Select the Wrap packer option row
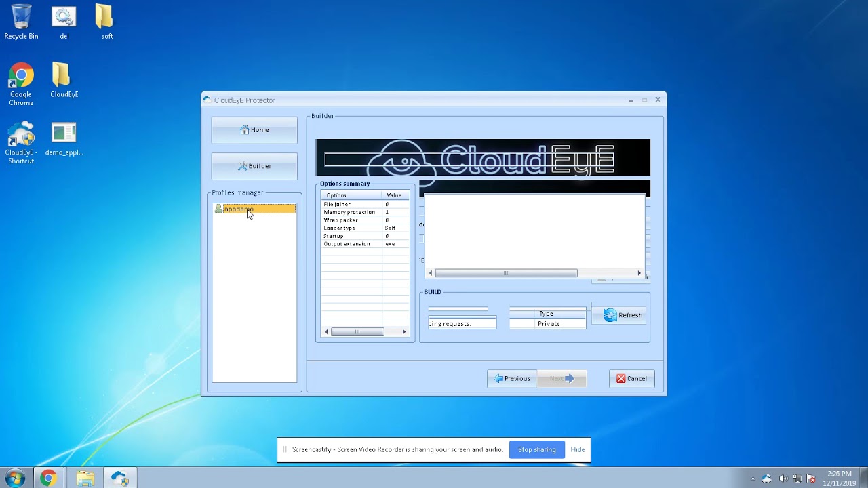This screenshot has width=868, height=488. (366, 220)
